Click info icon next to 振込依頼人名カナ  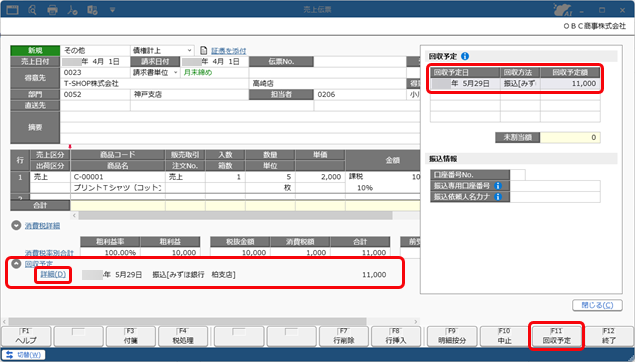pos(498,197)
